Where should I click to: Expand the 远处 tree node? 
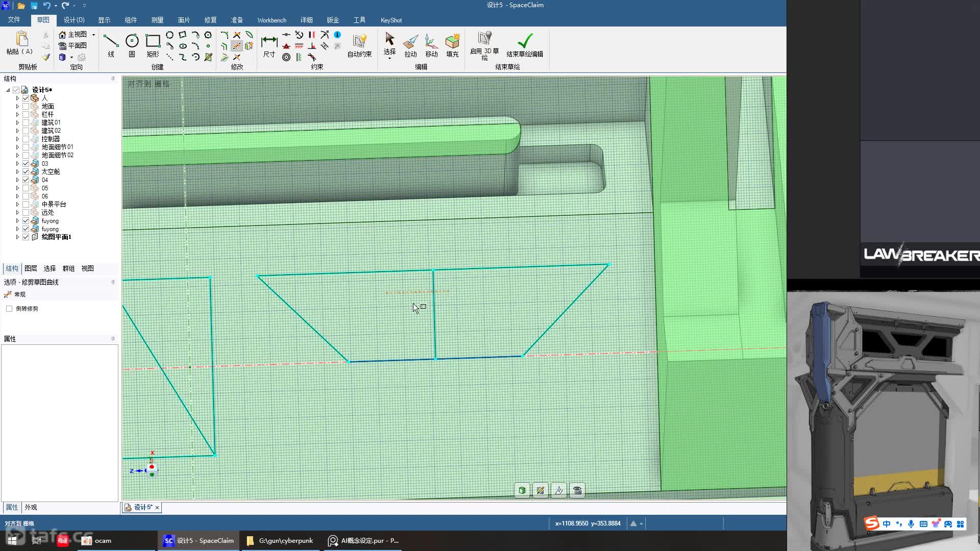pyautogui.click(x=17, y=212)
